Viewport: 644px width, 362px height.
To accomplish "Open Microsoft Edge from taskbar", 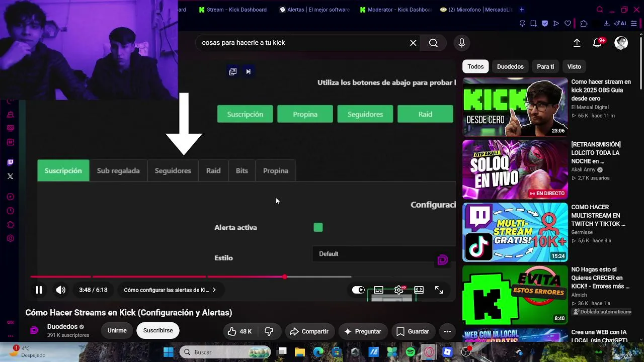I will tap(318, 352).
